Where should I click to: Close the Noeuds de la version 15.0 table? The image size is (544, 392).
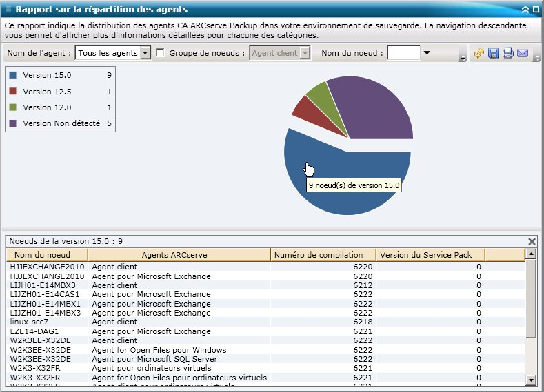532,241
